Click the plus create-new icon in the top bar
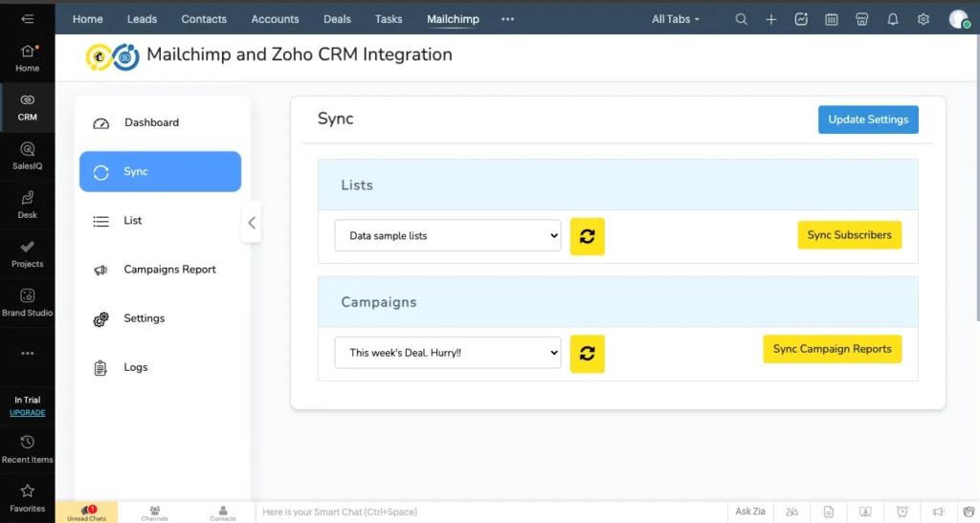This screenshot has width=980, height=523. (x=771, y=19)
